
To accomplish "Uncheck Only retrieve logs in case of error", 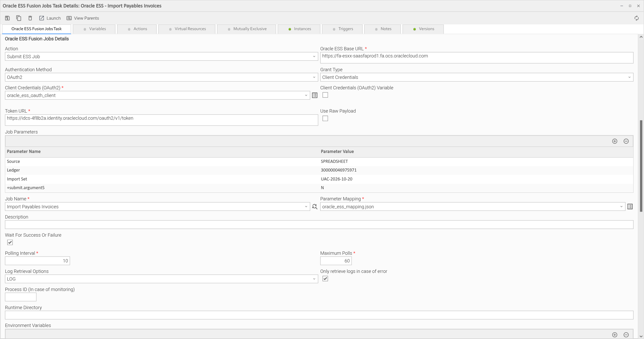I will pos(325,279).
